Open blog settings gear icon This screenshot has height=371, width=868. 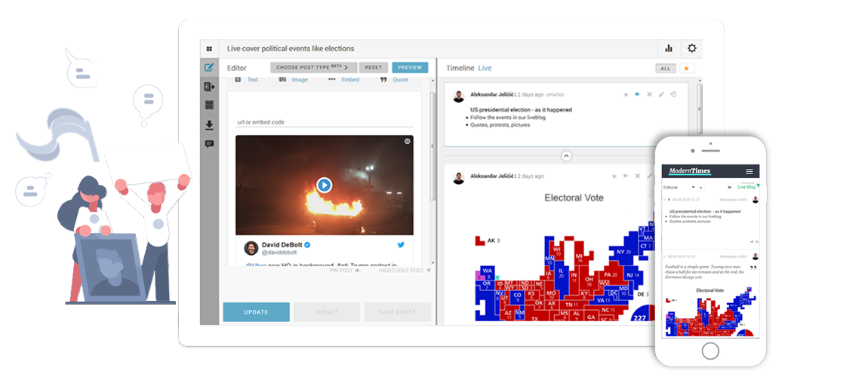tap(691, 48)
